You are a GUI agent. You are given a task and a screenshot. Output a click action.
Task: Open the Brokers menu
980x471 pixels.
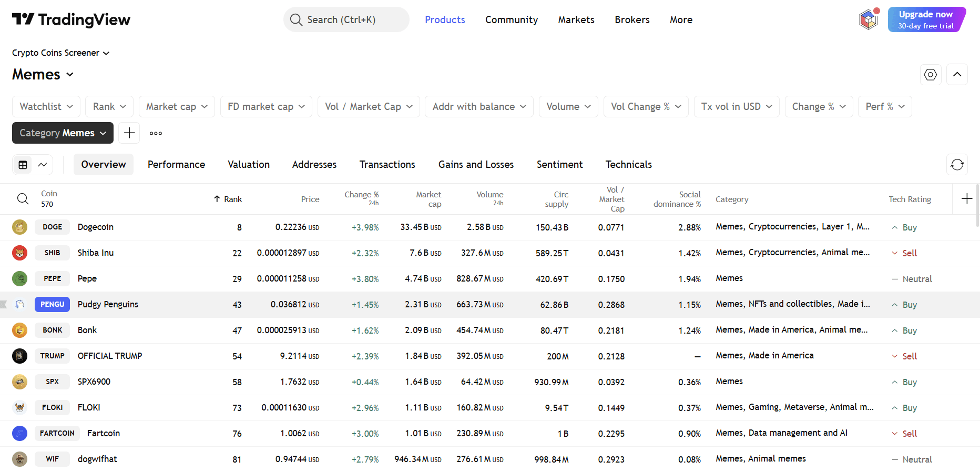632,19
